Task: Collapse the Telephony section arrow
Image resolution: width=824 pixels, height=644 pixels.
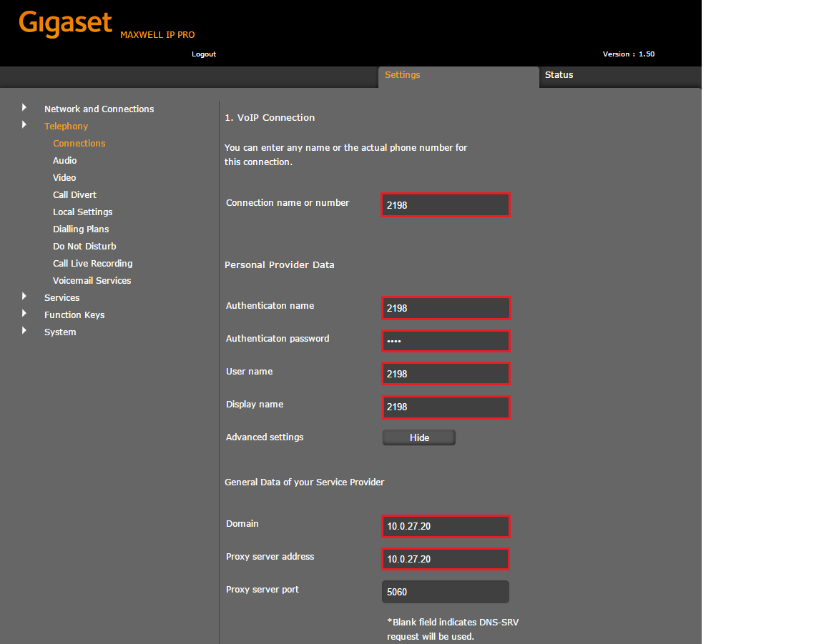Action: [24, 125]
